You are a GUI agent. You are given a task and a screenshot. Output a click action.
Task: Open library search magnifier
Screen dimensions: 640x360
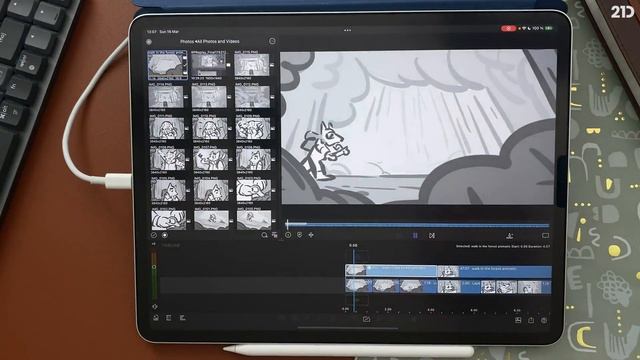tap(264, 235)
